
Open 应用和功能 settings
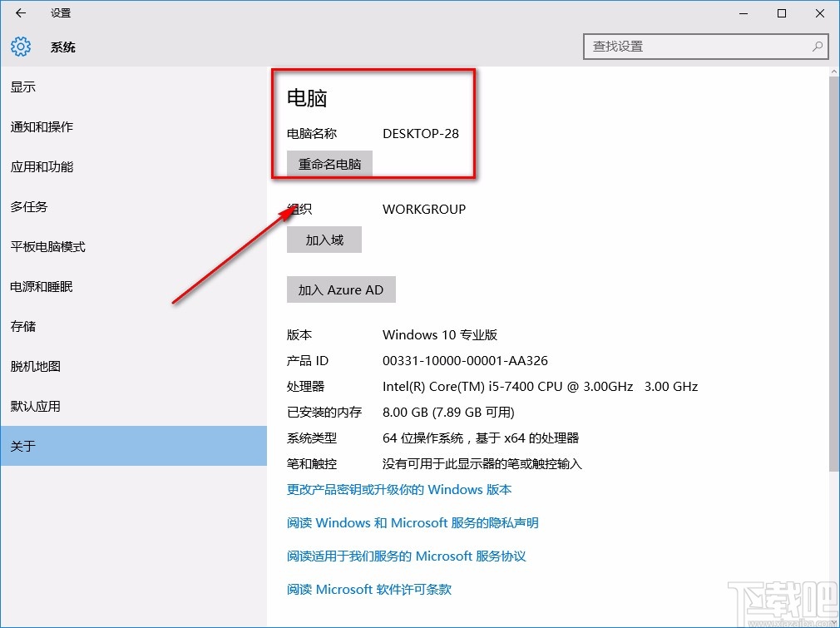click(x=42, y=166)
